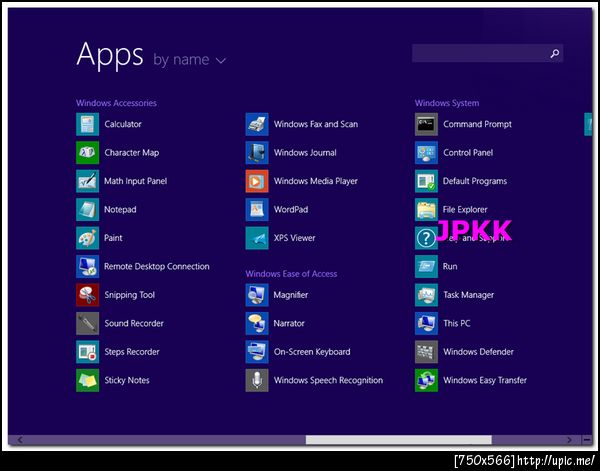Open the This PC icon
The width and height of the screenshot is (600, 471).
[x=426, y=323]
